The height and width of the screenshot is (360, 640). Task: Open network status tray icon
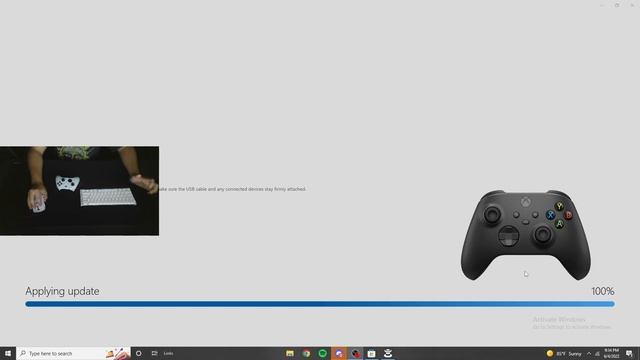[597, 353]
